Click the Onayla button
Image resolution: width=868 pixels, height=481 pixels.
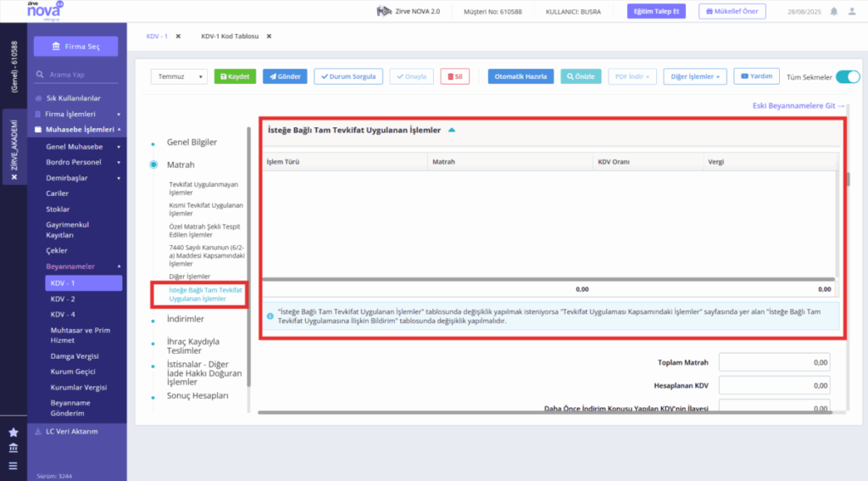(x=411, y=76)
